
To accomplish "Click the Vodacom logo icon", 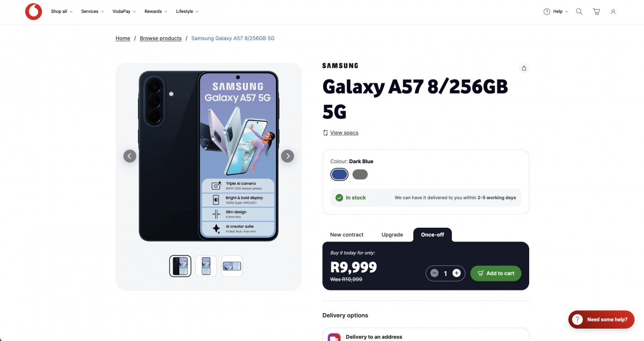I will point(33,11).
